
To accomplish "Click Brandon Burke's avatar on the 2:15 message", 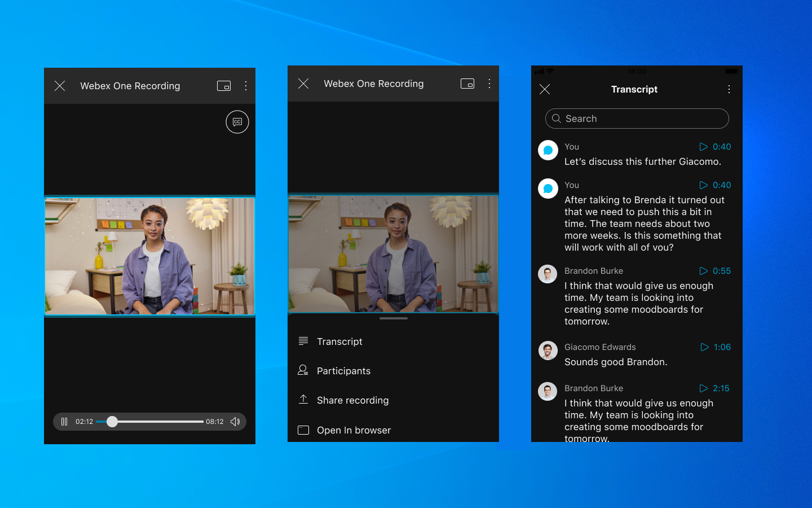I will pyautogui.click(x=548, y=391).
